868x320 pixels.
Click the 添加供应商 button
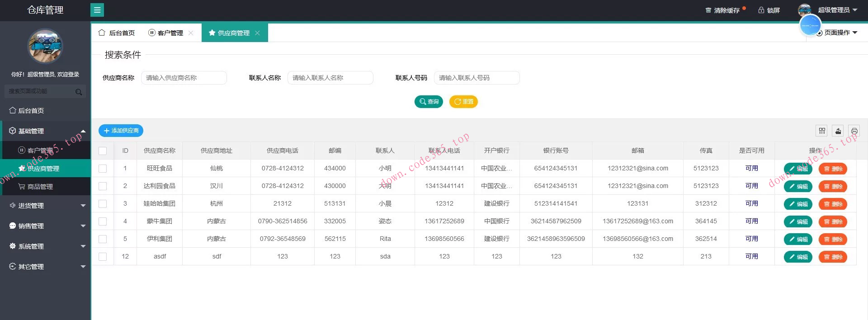pos(121,131)
